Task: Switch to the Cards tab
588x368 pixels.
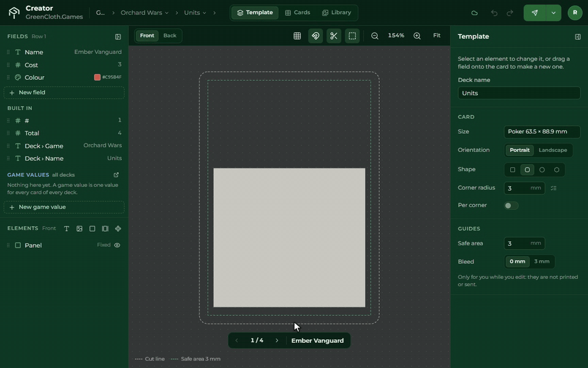Action: (x=298, y=13)
